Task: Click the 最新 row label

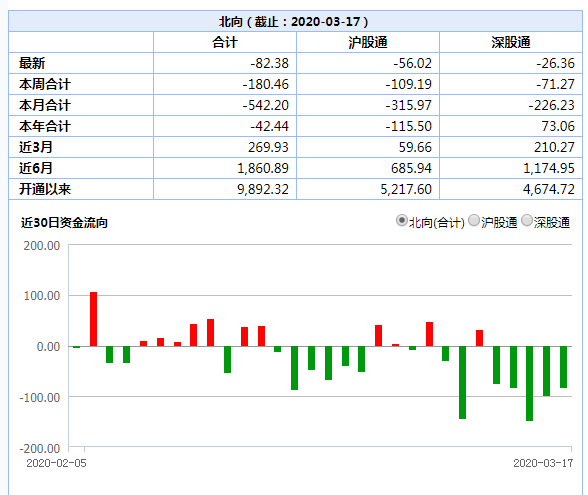Action: tap(32, 63)
